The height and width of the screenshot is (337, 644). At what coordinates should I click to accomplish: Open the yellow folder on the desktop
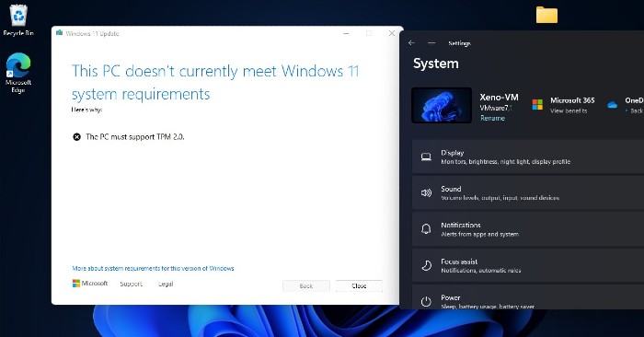[x=546, y=15]
